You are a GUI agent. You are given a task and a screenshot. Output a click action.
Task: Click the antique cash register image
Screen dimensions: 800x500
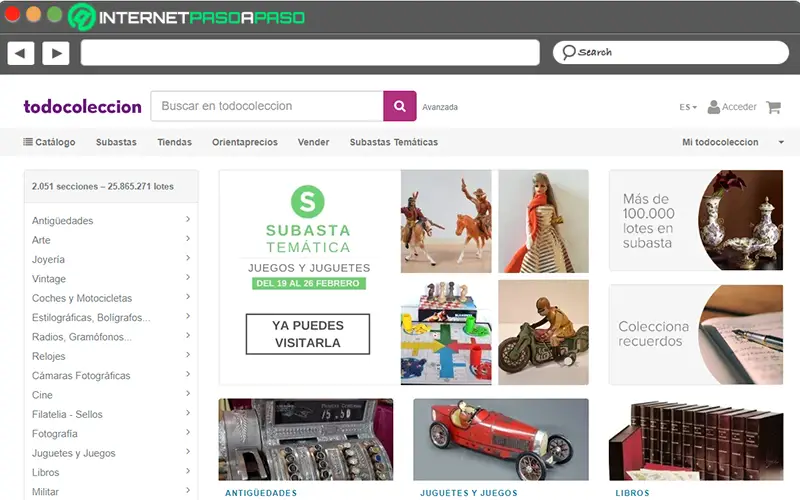[306, 440]
